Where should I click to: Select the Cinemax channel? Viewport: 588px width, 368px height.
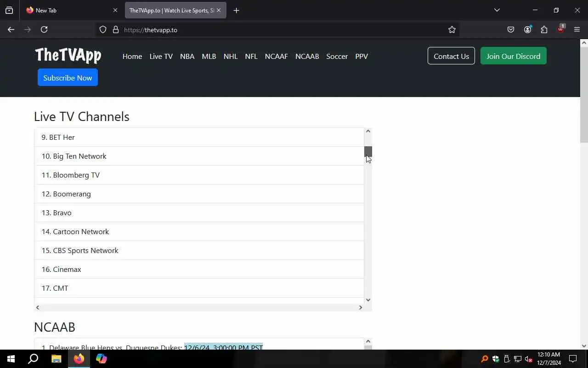click(x=199, y=269)
